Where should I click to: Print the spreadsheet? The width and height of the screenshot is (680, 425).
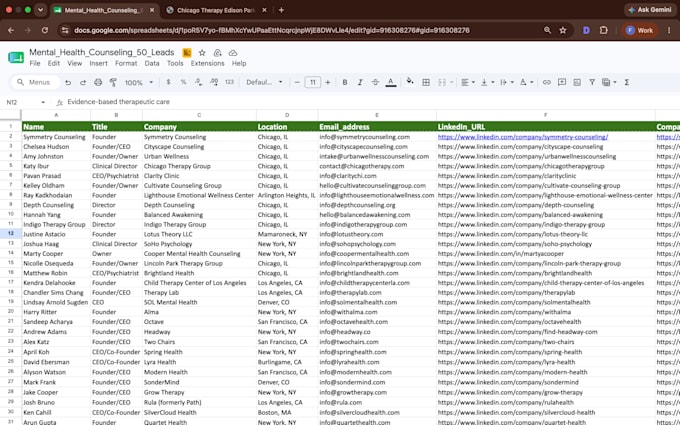[x=98, y=82]
